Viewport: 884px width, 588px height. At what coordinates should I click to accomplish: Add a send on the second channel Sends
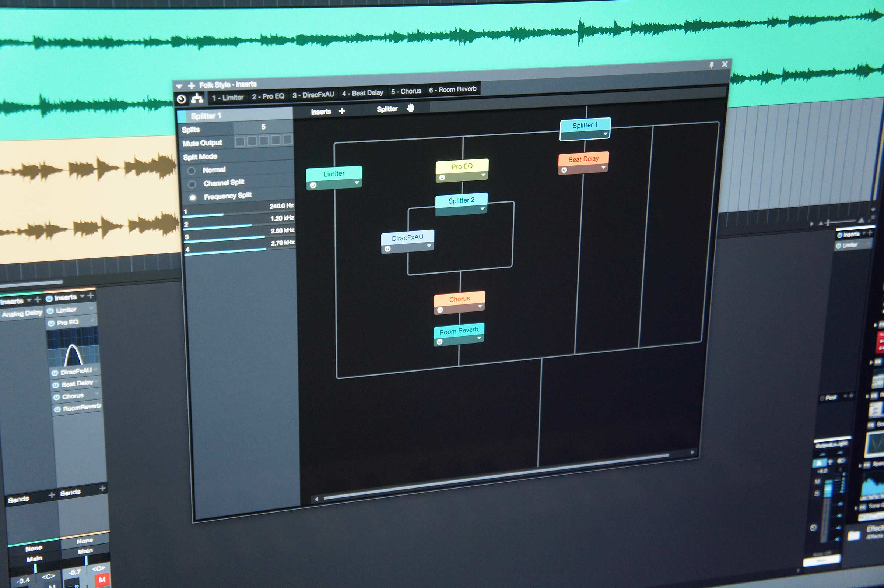102,488
